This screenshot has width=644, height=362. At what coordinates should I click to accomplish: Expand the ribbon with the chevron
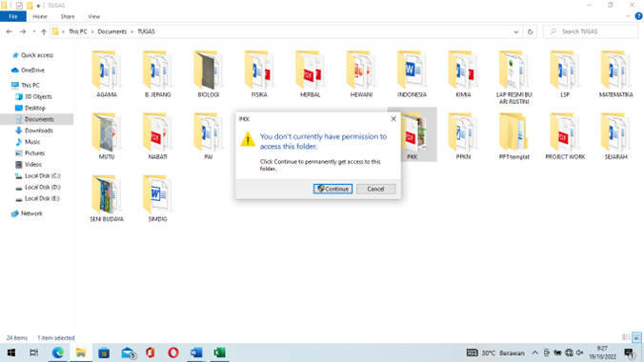[628, 16]
